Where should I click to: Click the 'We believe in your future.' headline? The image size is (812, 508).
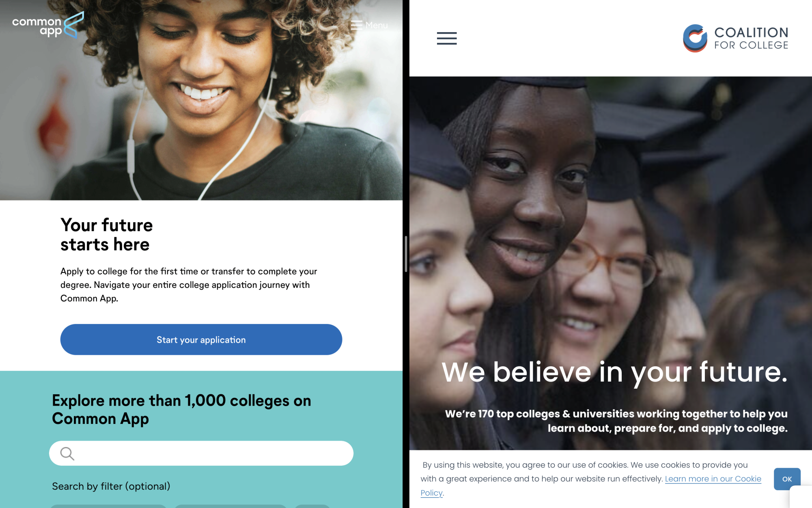pyautogui.click(x=614, y=372)
